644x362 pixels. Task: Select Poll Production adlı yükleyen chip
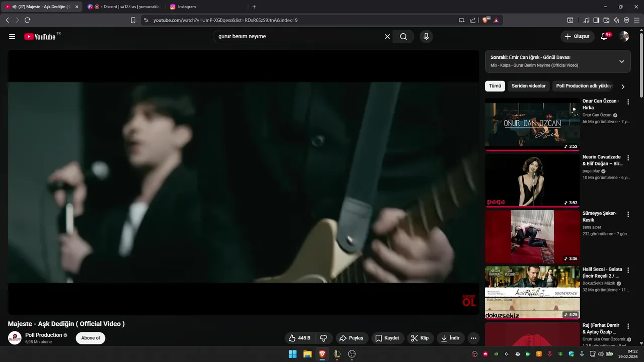[584, 86]
